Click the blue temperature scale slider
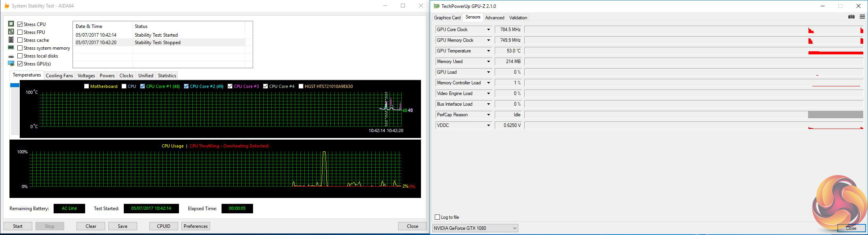Viewport: 868px width, 235px height. point(15,85)
